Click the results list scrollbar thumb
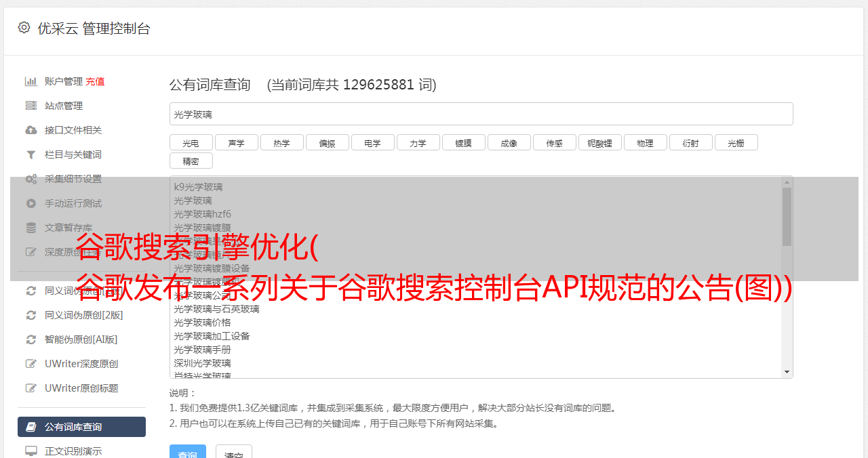The width and height of the screenshot is (868, 458). click(787, 217)
